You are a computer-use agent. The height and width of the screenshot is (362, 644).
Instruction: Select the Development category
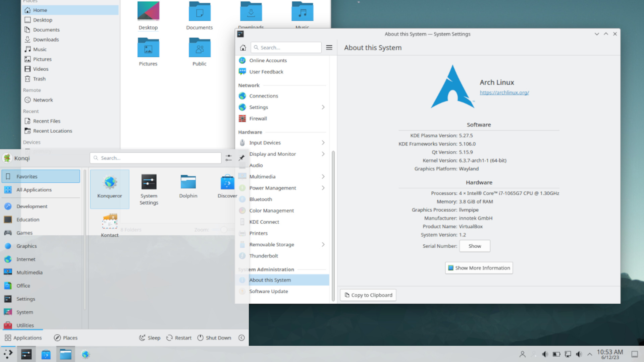point(41,206)
